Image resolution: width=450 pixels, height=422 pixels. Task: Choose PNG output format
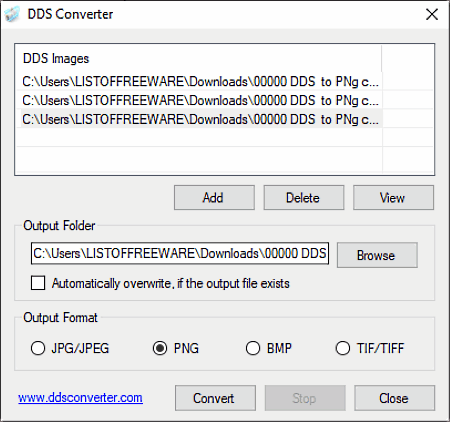point(160,348)
